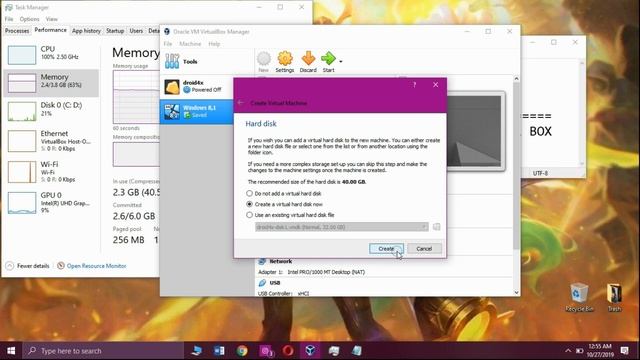Open Opera browser from taskbar
Screen dimensions: 640x360
[288, 351]
